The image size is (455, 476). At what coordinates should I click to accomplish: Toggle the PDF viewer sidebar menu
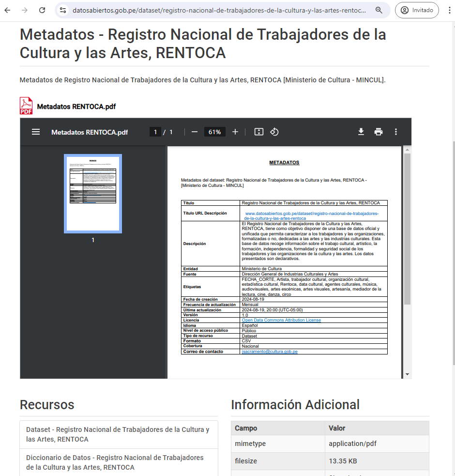pos(36,132)
